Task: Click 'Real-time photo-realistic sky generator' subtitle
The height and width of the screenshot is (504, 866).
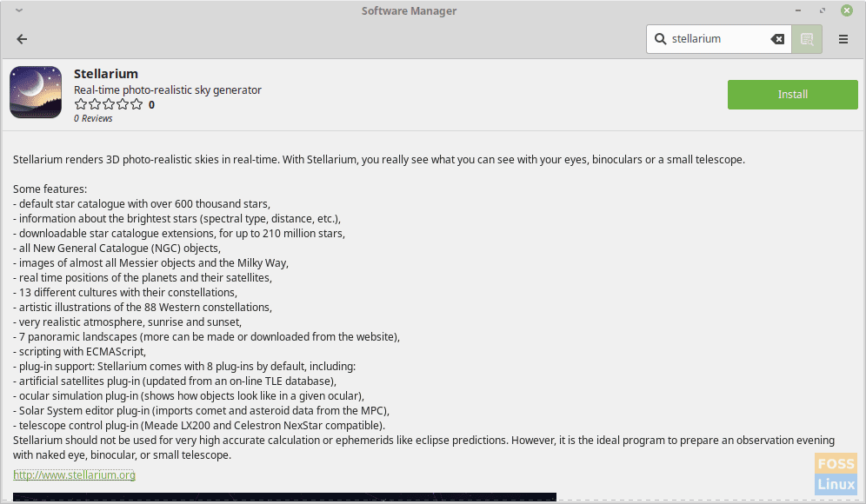Action: 167,90
